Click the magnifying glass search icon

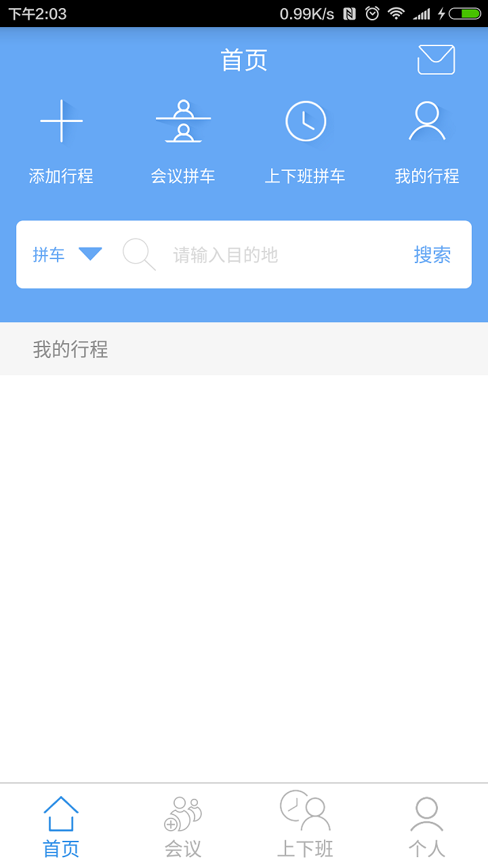point(140,255)
